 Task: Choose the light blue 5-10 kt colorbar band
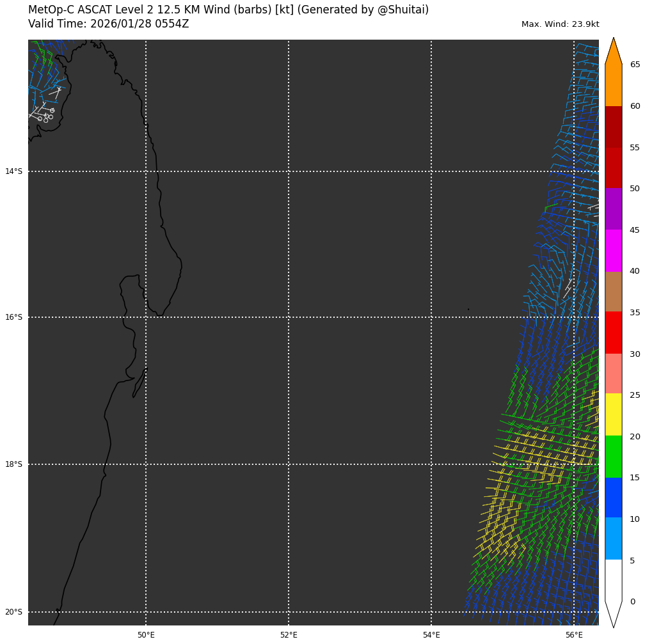[613, 538]
